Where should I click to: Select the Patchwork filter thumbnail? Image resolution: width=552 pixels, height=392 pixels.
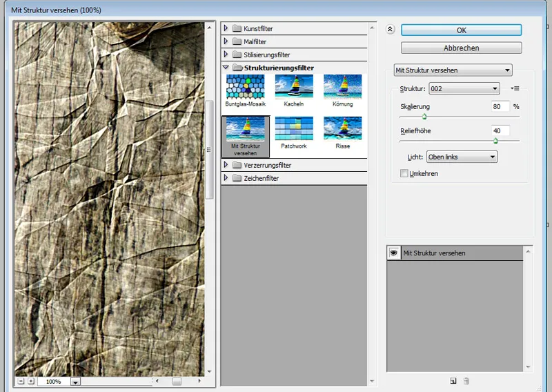[294, 128]
